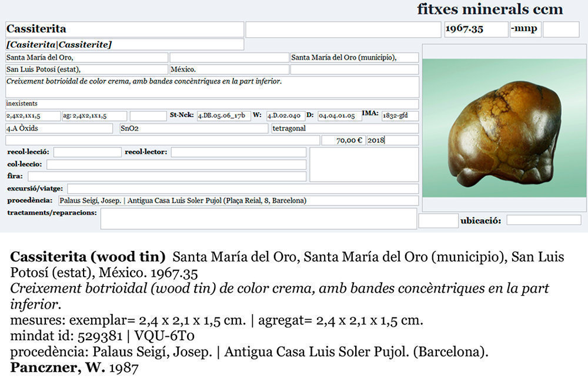The width and height of the screenshot is (588, 379).
Task: Click the description field 'Creixement botrioidal'
Action: [212, 87]
